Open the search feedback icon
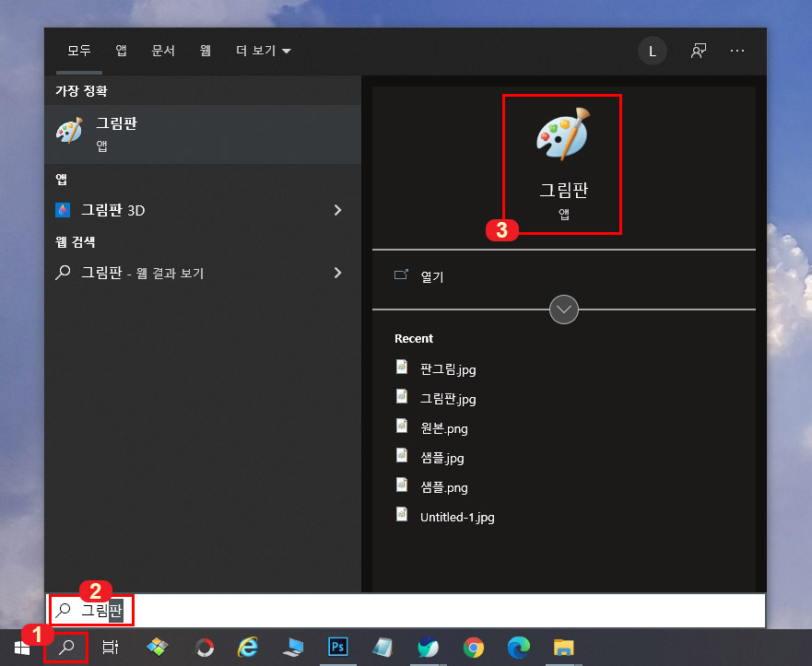 698,51
